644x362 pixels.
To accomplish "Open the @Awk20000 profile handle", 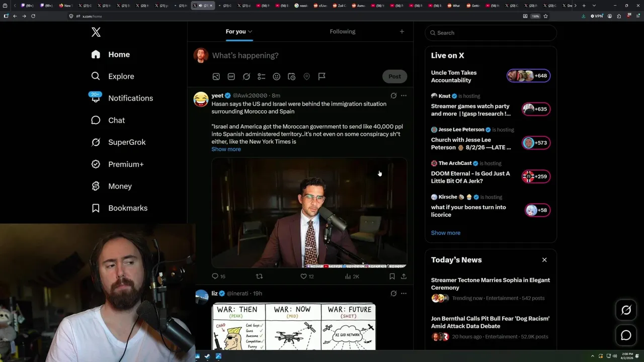I will [x=250, y=96].
